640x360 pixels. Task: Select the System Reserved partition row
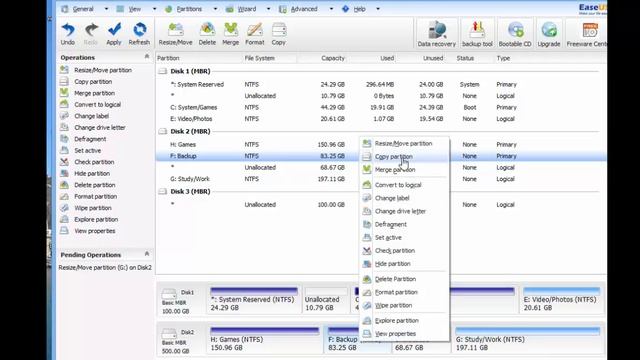tap(381, 84)
